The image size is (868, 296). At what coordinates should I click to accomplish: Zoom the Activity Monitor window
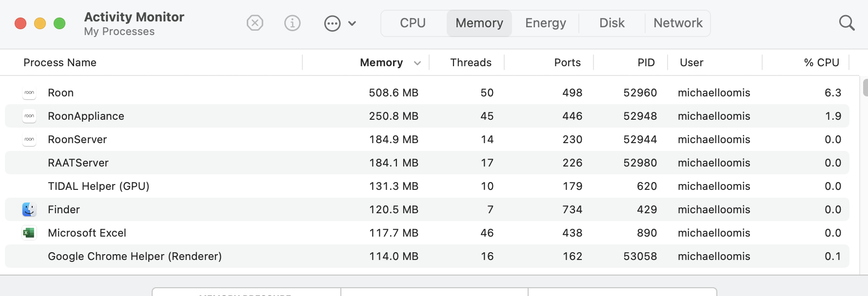point(59,23)
